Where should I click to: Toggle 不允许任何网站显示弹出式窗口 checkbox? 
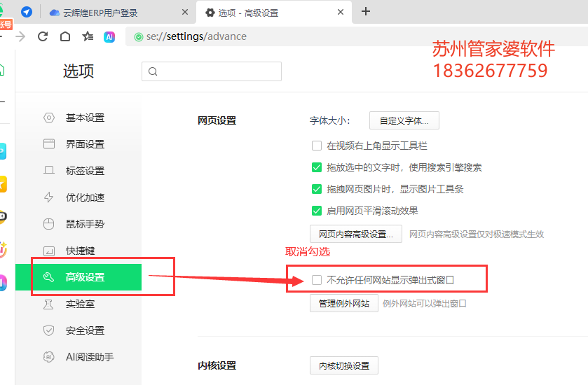(317, 280)
